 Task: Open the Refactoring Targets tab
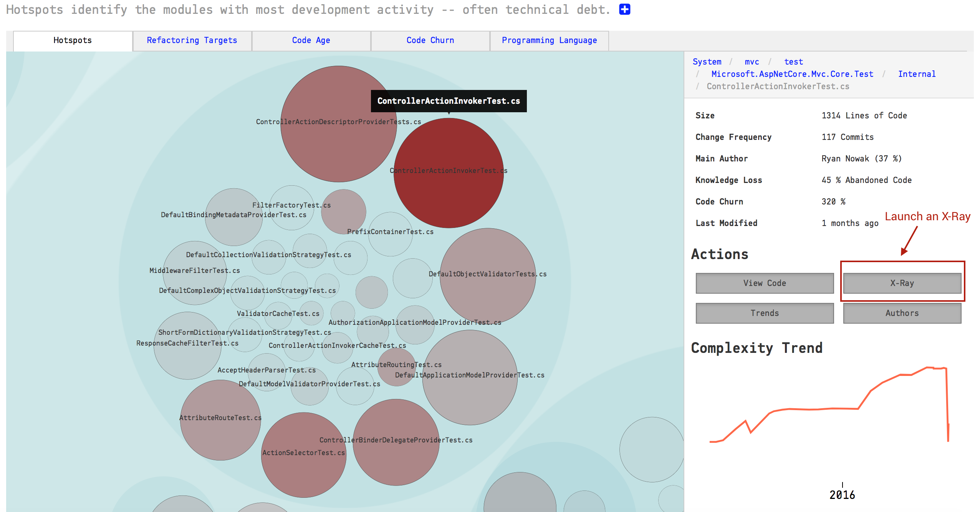coord(192,40)
